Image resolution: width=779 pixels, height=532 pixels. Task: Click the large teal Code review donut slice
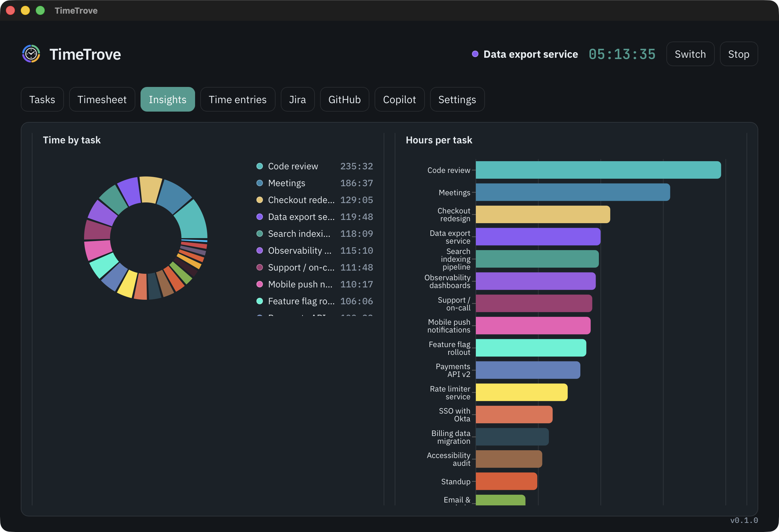click(193, 221)
